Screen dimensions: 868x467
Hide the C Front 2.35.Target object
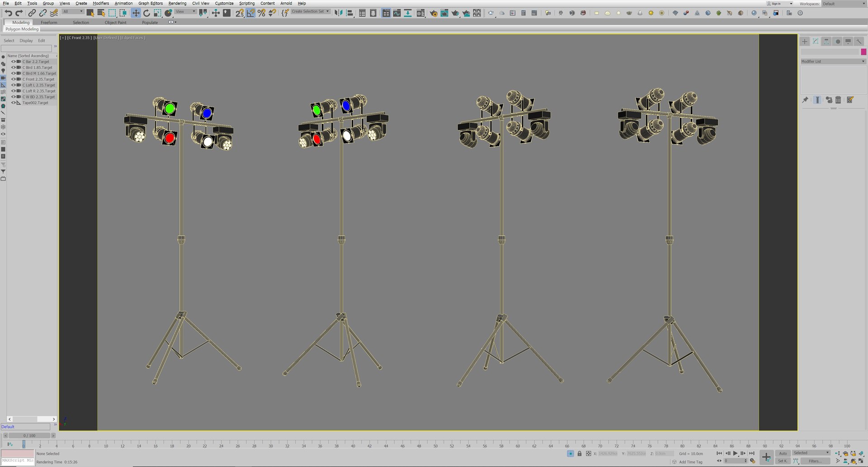coord(13,79)
